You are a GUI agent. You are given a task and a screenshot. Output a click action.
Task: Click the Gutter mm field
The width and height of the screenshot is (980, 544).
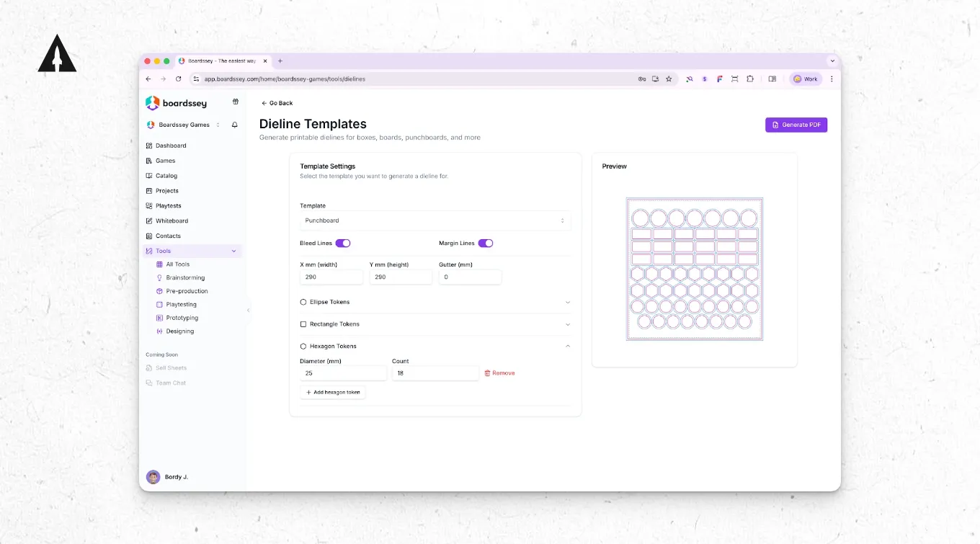(470, 277)
